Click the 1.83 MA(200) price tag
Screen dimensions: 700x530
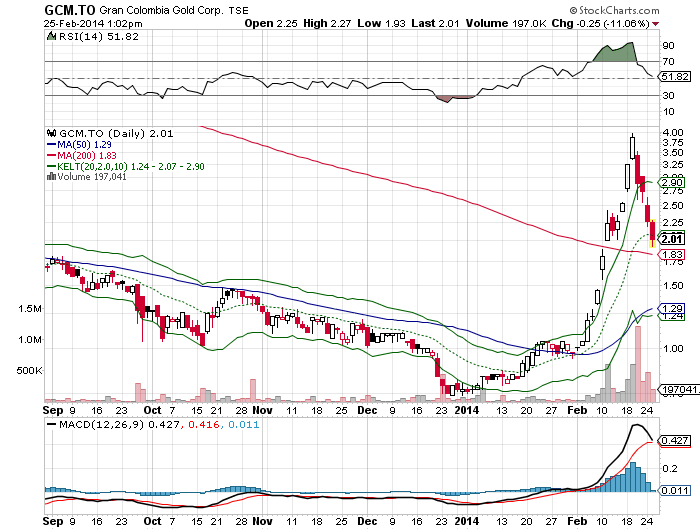pyautogui.click(x=672, y=255)
